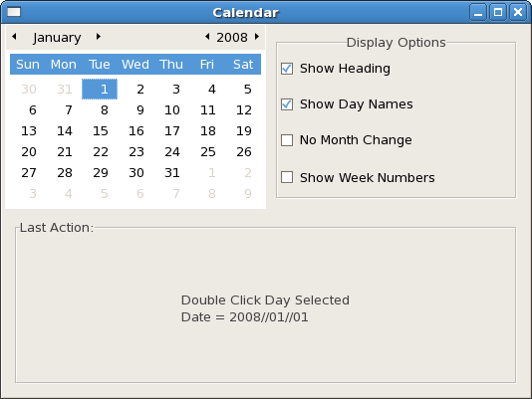
Task: Go to previous month arrow
Action: [14, 36]
